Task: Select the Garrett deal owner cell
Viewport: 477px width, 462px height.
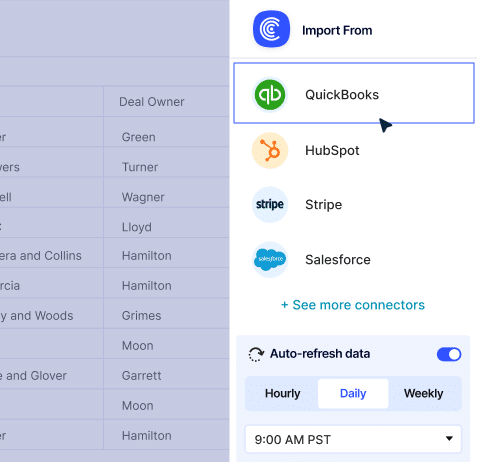Action: click(166, 373)
